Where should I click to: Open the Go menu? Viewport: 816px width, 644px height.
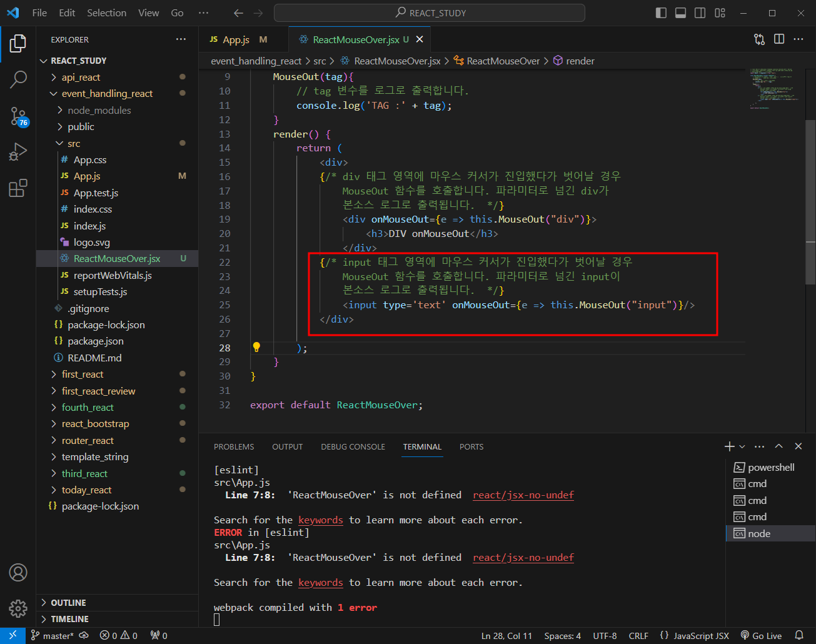tap(178, 13)
